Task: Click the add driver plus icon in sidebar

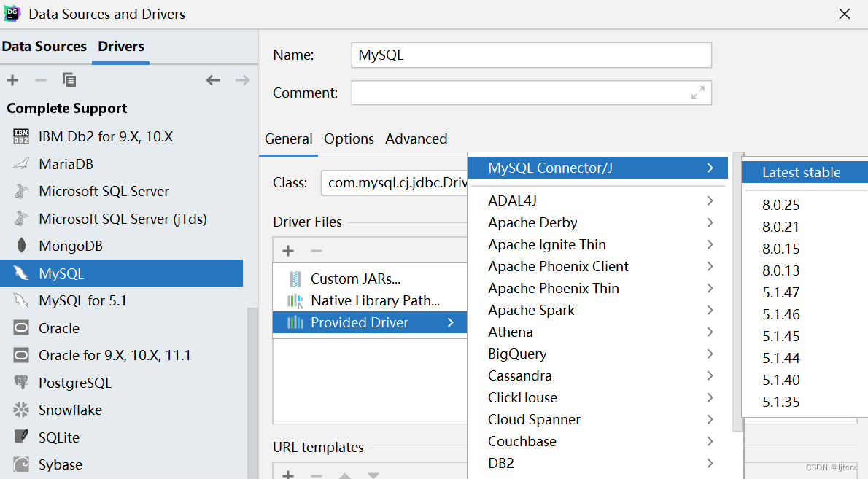Action: 12,80
